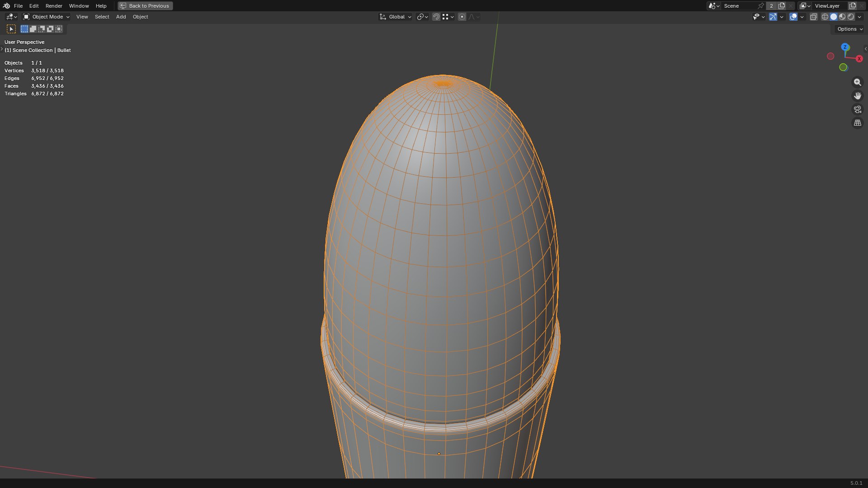The height and width of the screenshot is (488, 868).
Task: Open the viewport View menu
Action: click(x=82, y=17)
